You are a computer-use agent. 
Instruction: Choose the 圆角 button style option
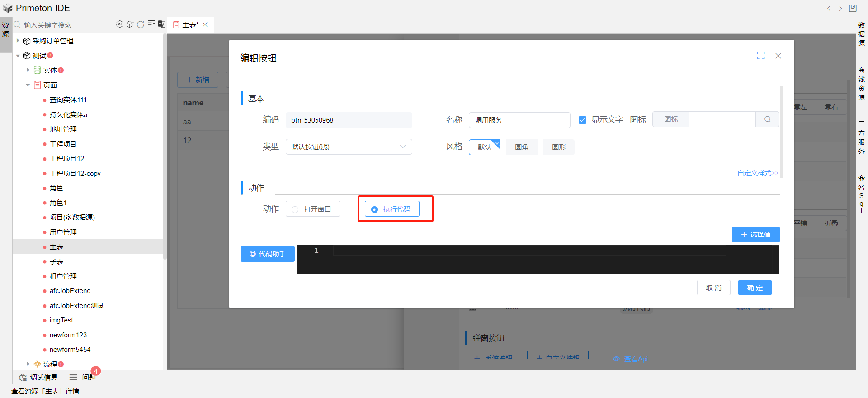[x=521, y=147]
